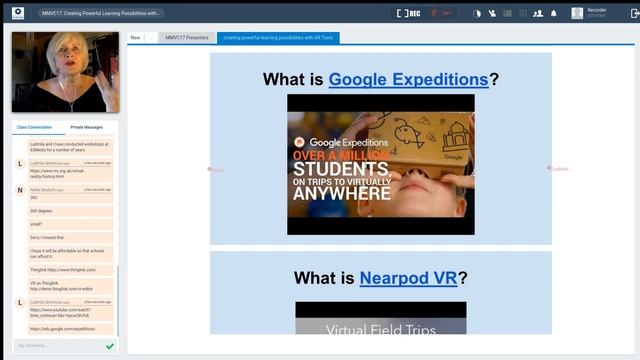
Task: Toggle the camera icon beside REC
Action: pos(447,13)
